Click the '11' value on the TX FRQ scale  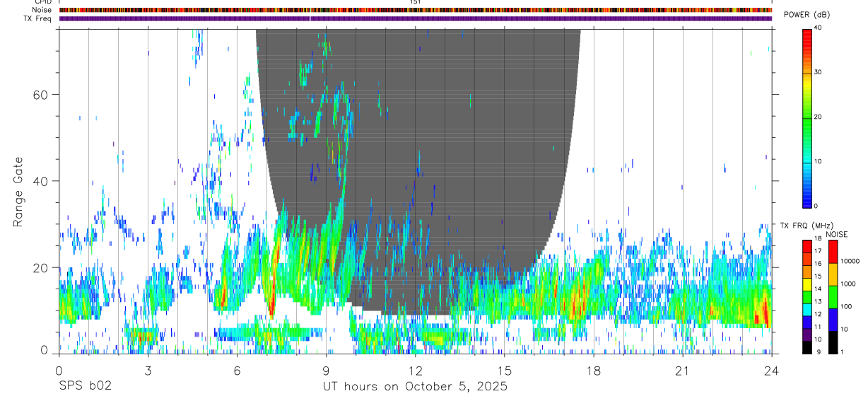pyautogui.click(x=817, y=327)
